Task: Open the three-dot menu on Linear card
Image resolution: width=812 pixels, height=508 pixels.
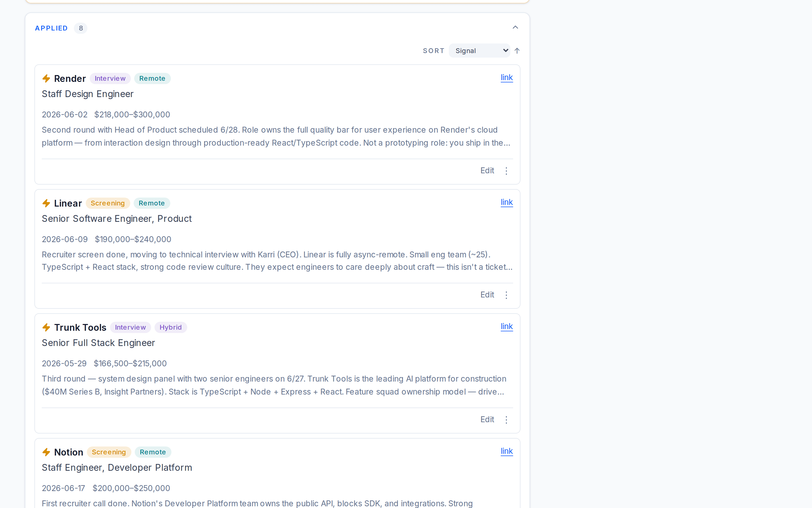Action: coord(506,295)
